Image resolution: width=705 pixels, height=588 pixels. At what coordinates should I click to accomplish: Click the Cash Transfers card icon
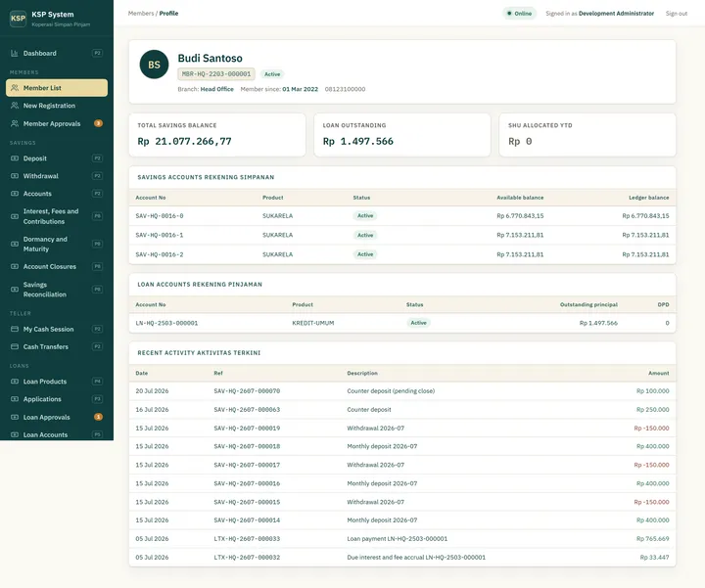[x=15, y=346]
